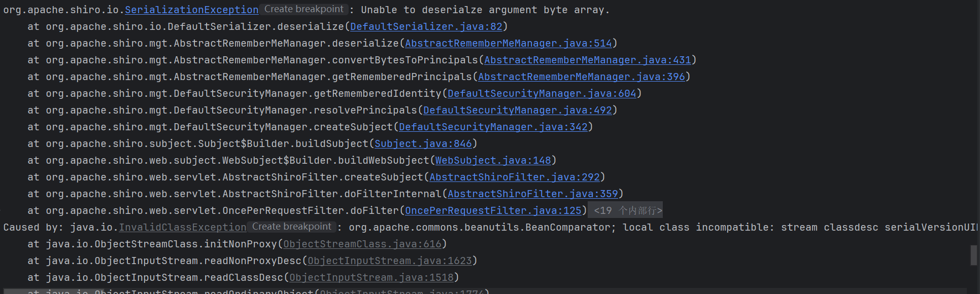Go to OncePerRequestFilter.java:125
This screenshot has height=294, width=980.
click(493, 210)
